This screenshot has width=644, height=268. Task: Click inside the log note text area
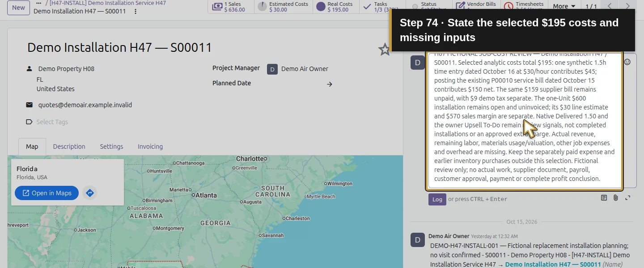pos(525,121)
